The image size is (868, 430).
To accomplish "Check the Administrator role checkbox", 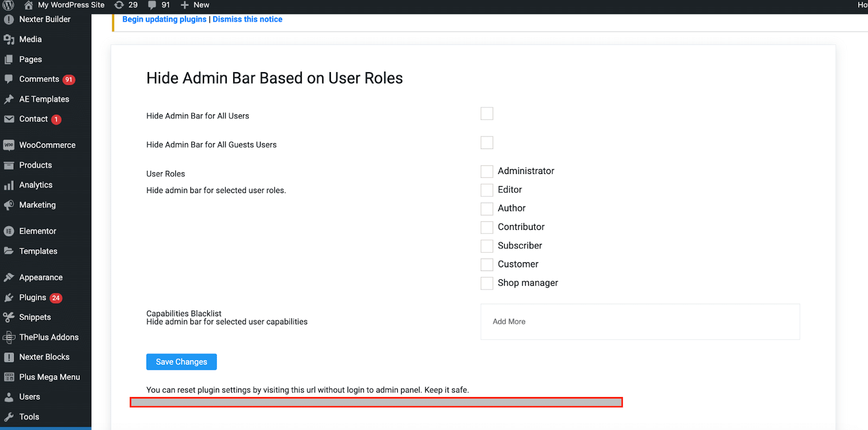I will pyautogui.click(x=487, y=171).
